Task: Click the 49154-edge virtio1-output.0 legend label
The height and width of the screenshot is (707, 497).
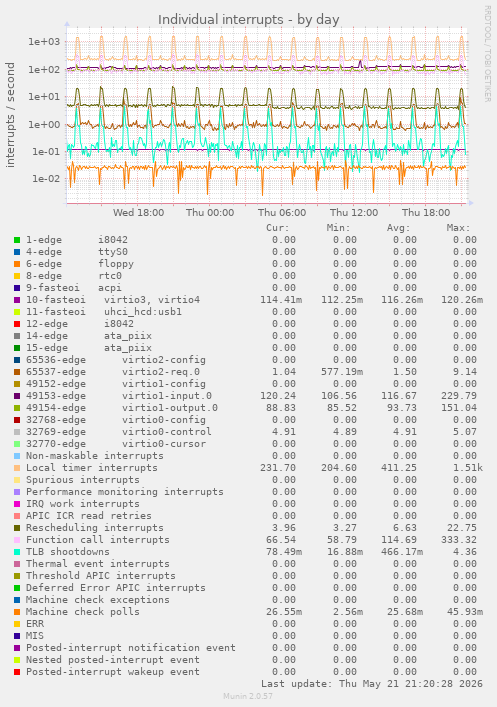Action: point(122,408)
